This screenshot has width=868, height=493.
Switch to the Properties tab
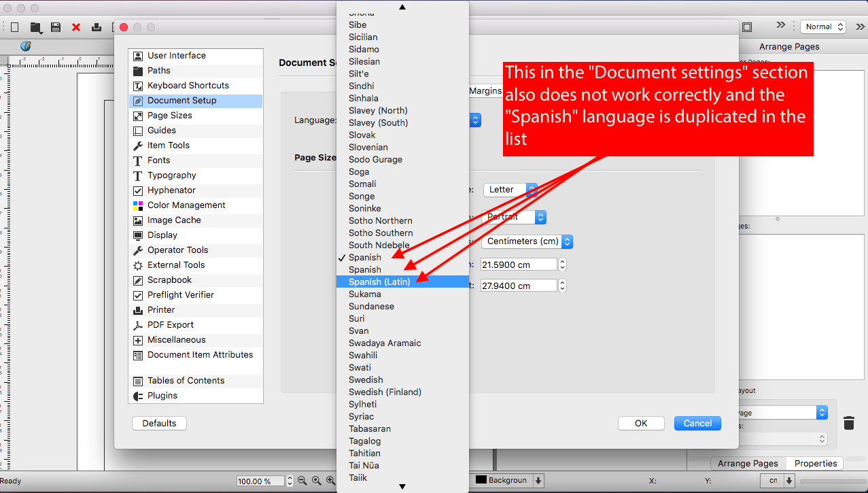coord(815,463)
